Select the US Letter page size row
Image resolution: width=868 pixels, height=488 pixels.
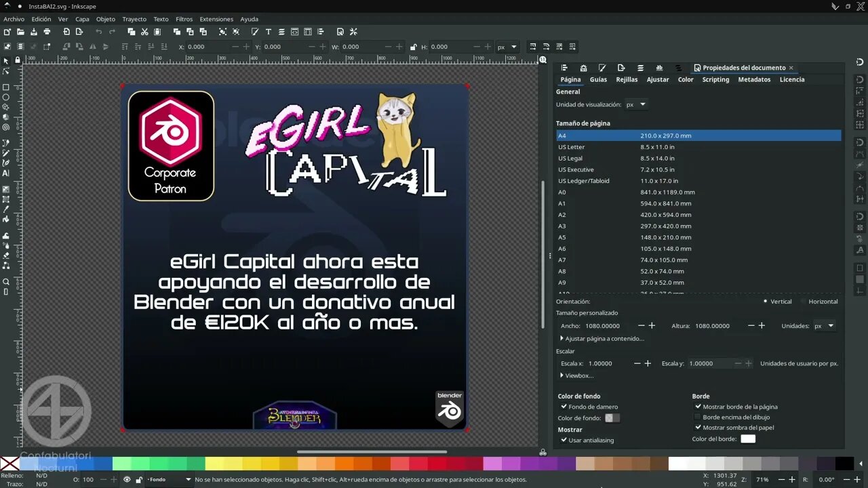698,147
